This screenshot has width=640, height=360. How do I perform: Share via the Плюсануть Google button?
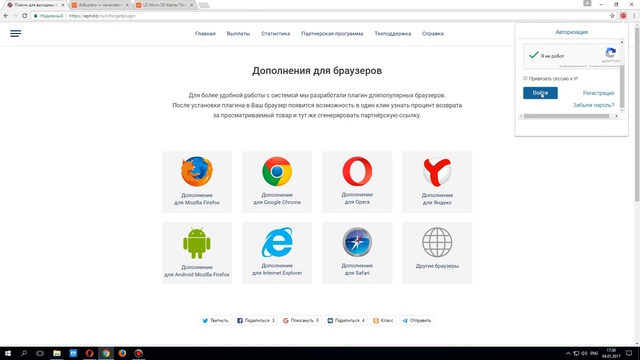[301, 320]
